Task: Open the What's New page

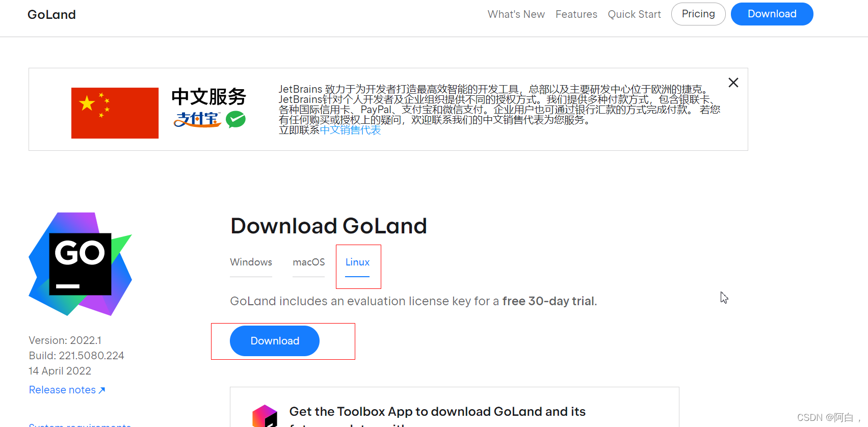Action: click(x=516, y=14)
